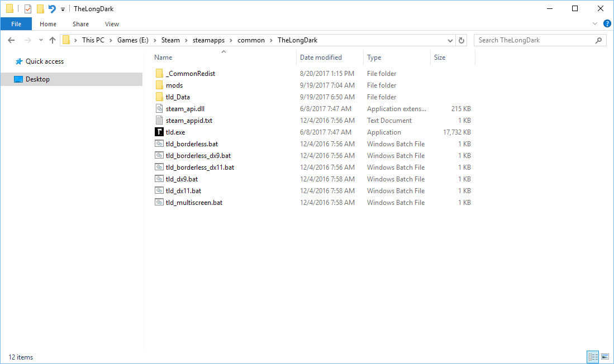
Task: Refresh the folder view
Action: [461, 40]
